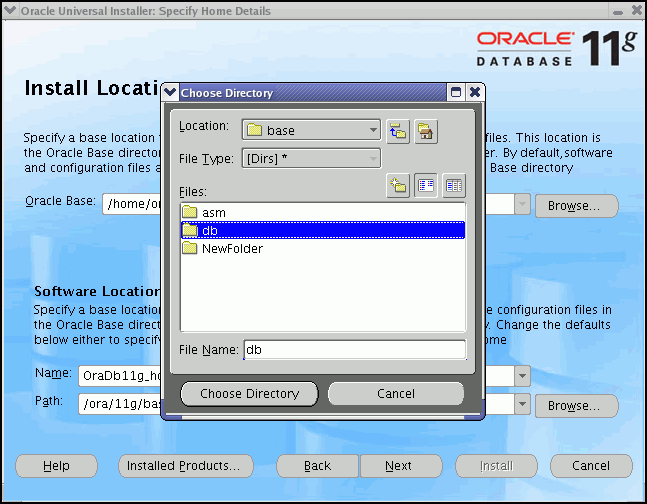The height and width of the screenshot is (504, 647).
Task: Browse for the Oracle Base location
Action: point(576,206)
